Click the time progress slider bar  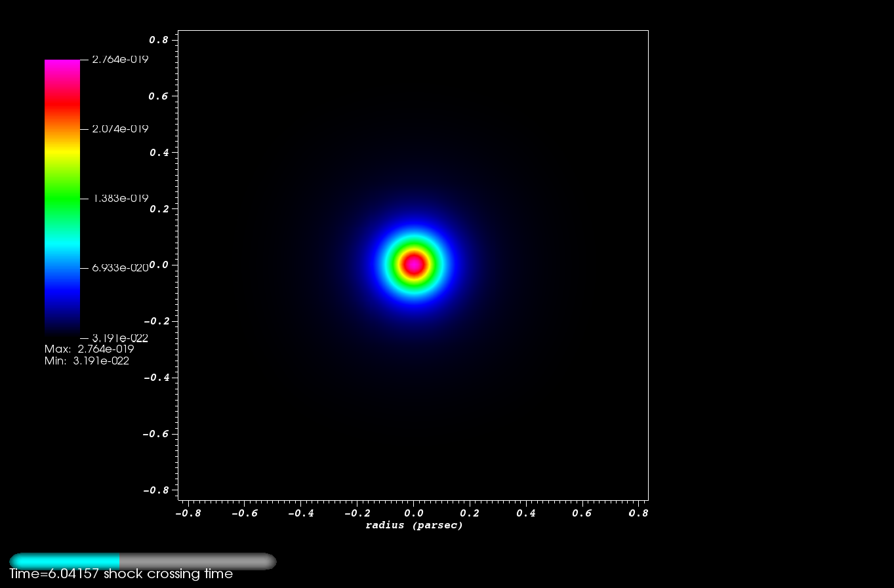pos(143,561)
